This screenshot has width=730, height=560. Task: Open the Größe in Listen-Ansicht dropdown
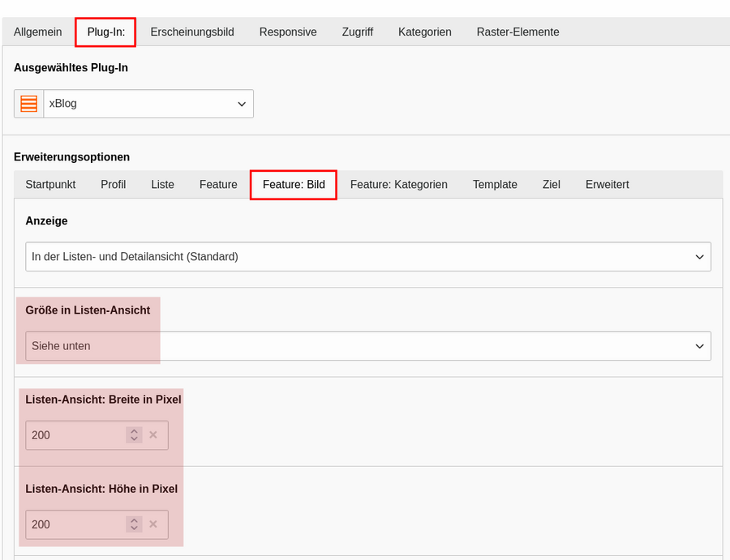tap(368, 345)
